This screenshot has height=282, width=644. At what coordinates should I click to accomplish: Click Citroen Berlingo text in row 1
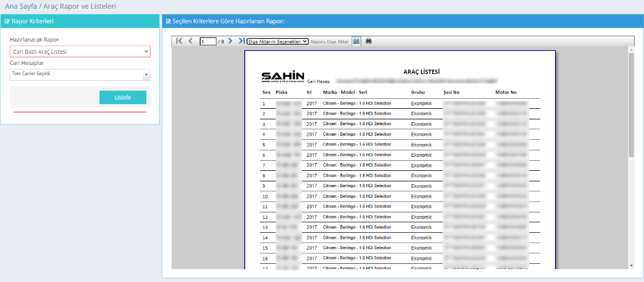(357, 103)
